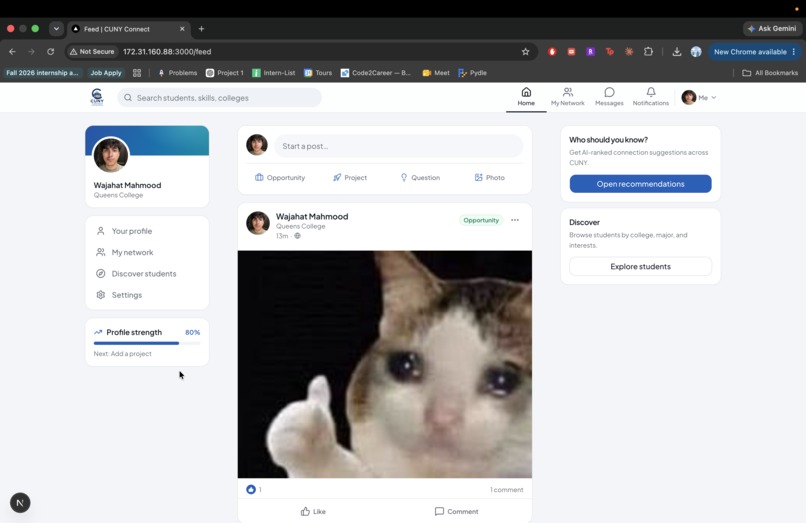Open the Messages tab
The width and height of the screenshot is (806, 523).
tap(609, 97)
